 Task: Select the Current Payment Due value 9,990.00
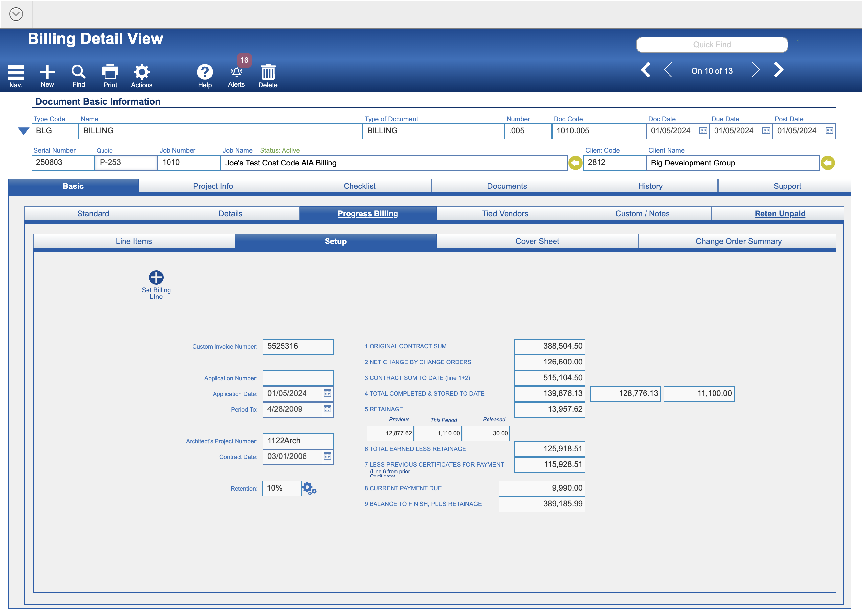(x=542, y=488)
